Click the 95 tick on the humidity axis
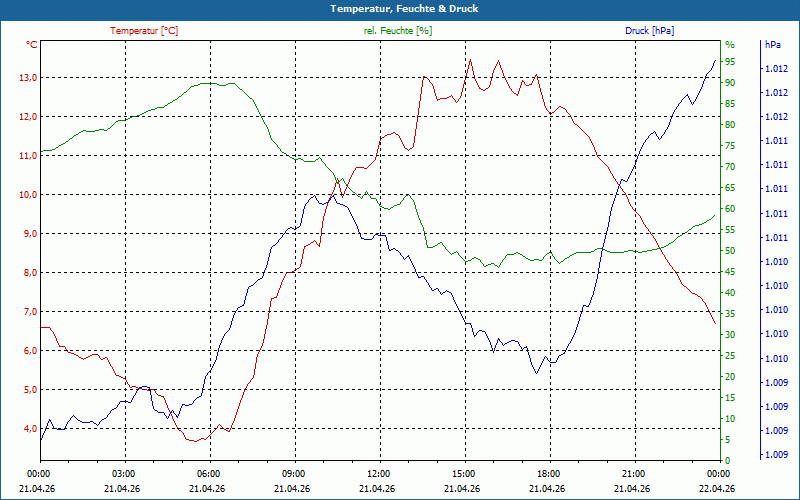800x500 pixels. [x=730, y=62]
